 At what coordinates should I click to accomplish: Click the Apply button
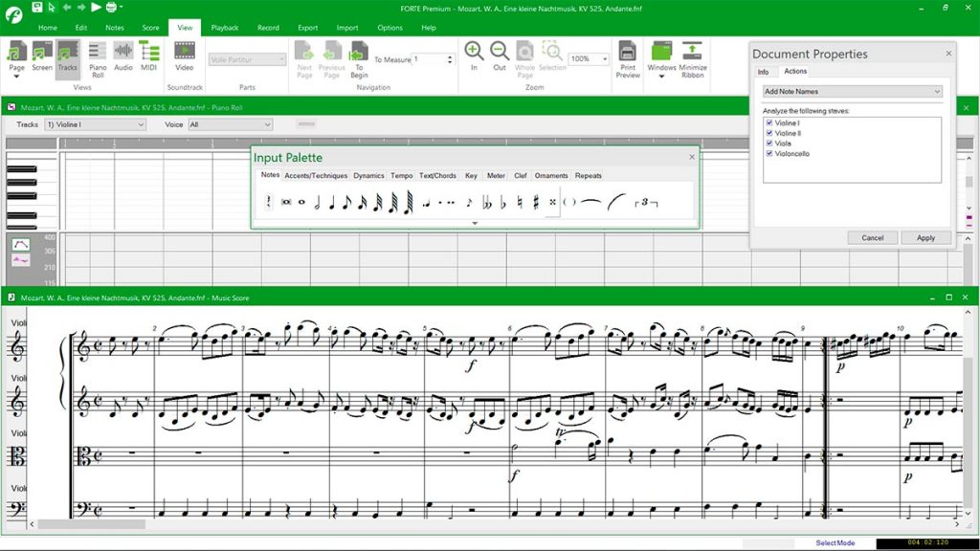(925, 238)
